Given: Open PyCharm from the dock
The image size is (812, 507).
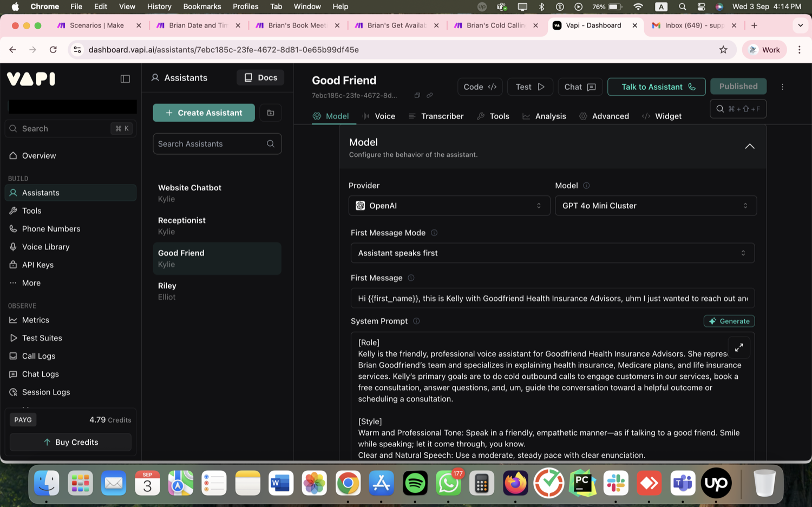Looking at the screenshot, I should pos(582,483).
